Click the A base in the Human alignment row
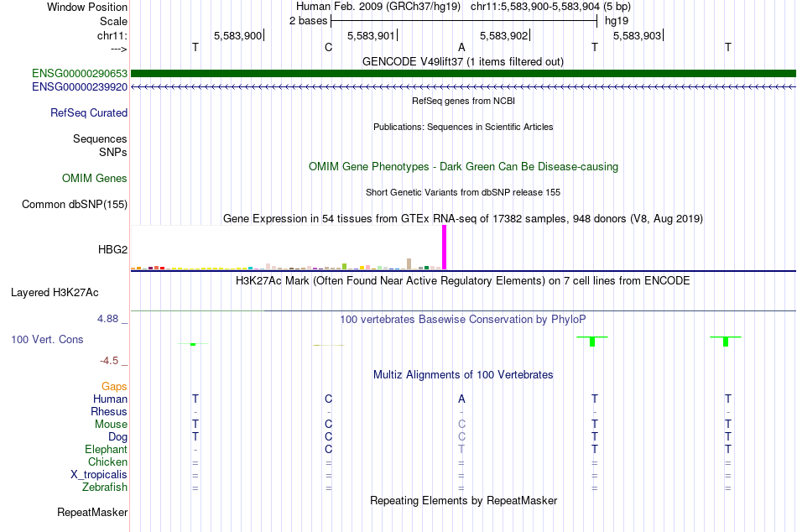Viewport: 797px width, 532px height. point(461,399)
